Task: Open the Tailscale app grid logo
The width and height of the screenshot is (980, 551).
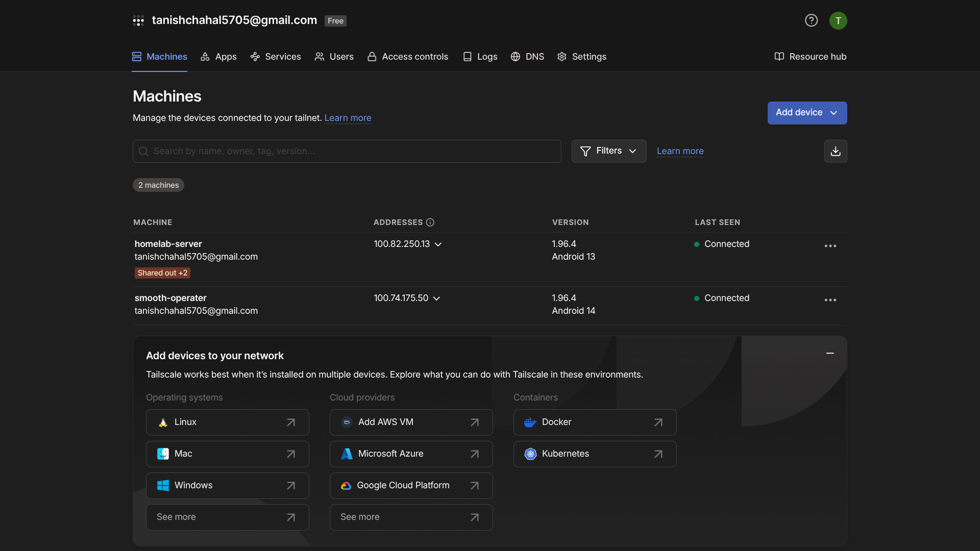Action: tap(138, 20)
